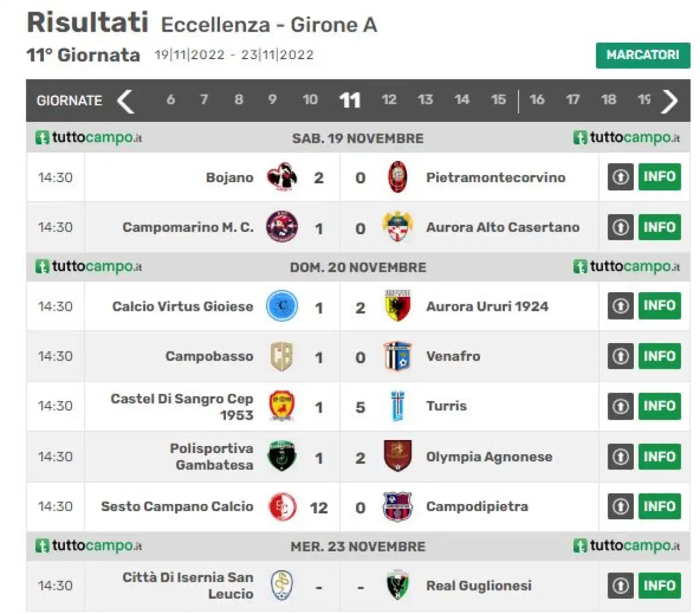Click the circle icon on Campobasso–Venafro row
The width and height of the screenshot is (700, 614).
tap(620, 356)
